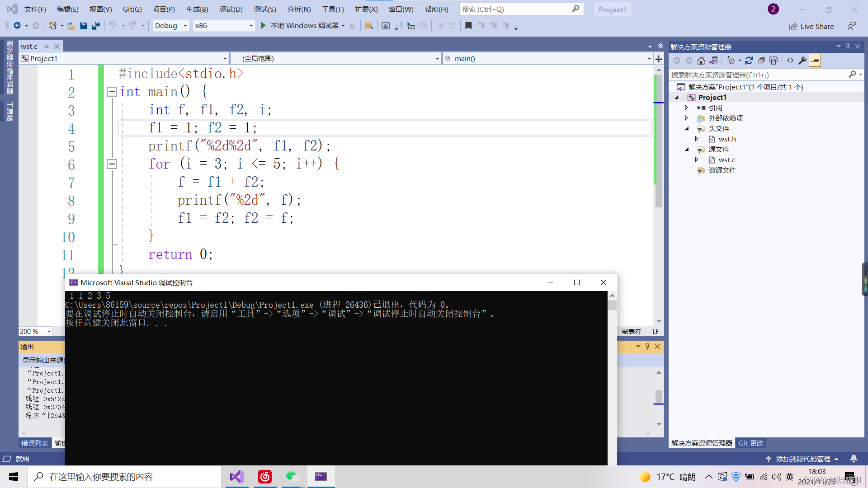Toggle preview selected items button
The image size is (868, 488).
[815, 61]
